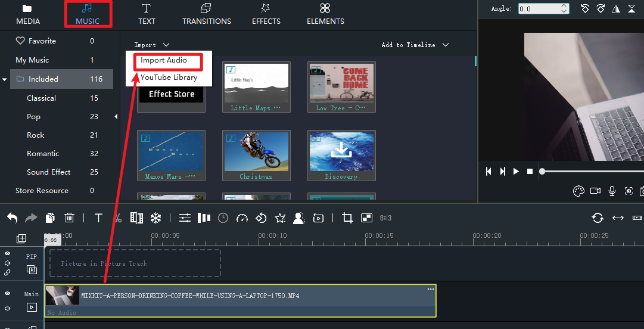This screenshot has height=329, width=644.
Task: Click the video camera record icon
Action: [x=595, y=191]
